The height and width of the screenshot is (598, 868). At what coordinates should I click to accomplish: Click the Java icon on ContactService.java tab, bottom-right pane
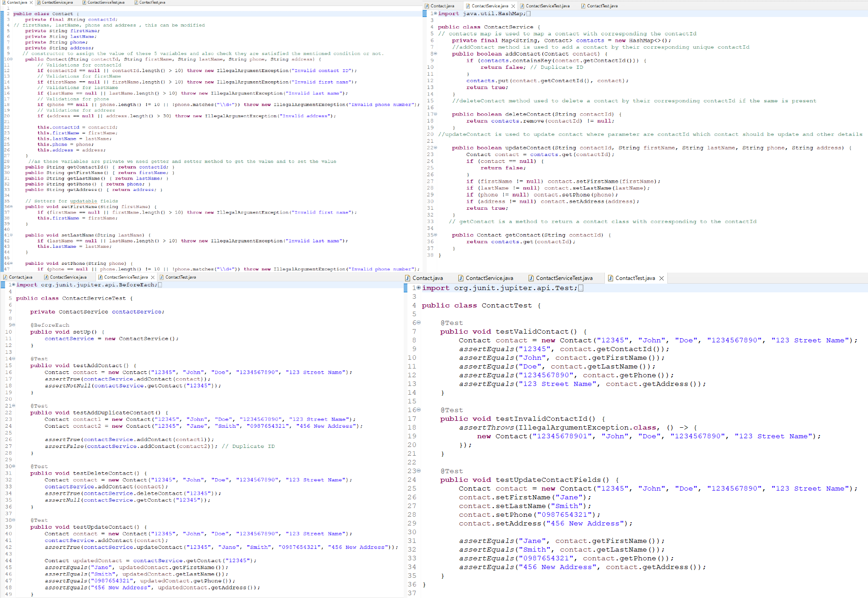460,278
